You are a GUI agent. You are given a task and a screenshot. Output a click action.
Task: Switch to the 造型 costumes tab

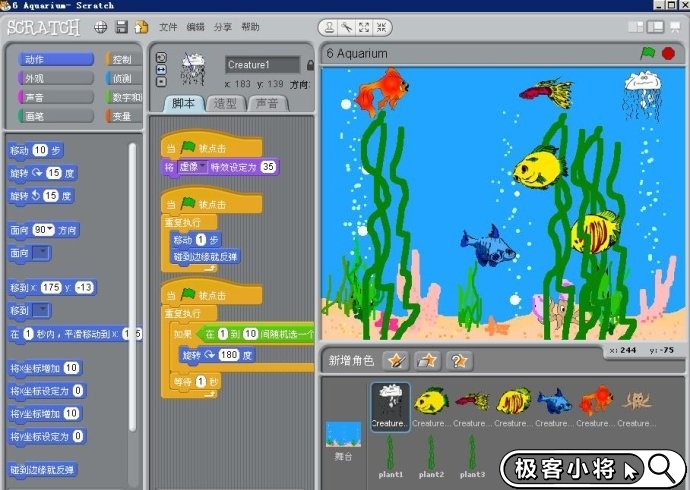pos(226,103)
